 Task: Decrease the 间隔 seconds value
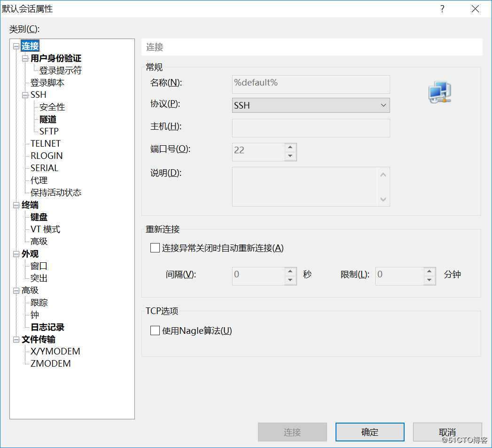point(290,280)
